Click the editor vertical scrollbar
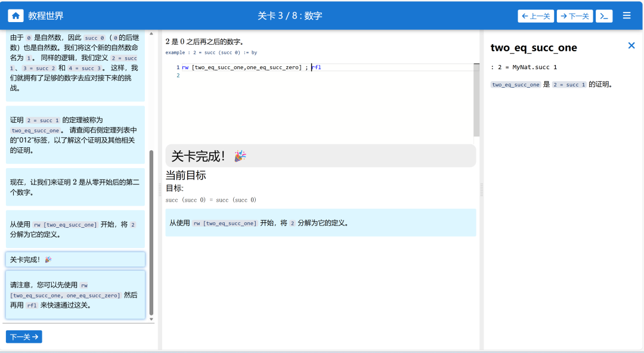 [x=476, y=100]
